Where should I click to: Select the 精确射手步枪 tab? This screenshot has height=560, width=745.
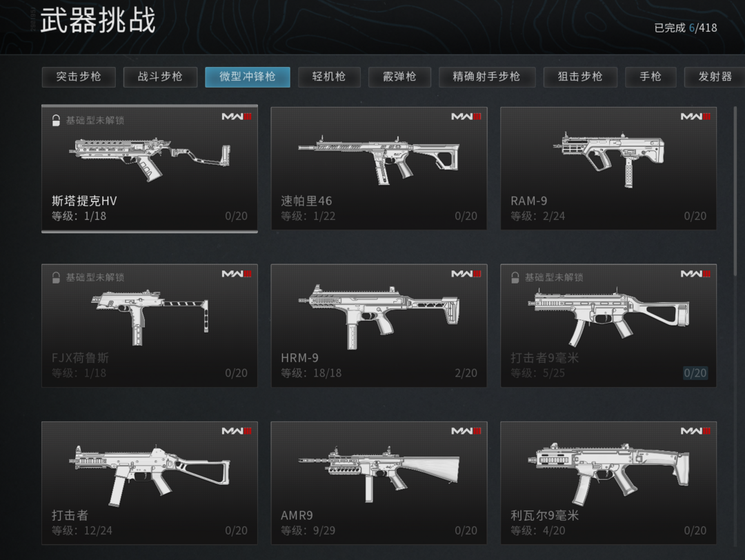point(487,77)
